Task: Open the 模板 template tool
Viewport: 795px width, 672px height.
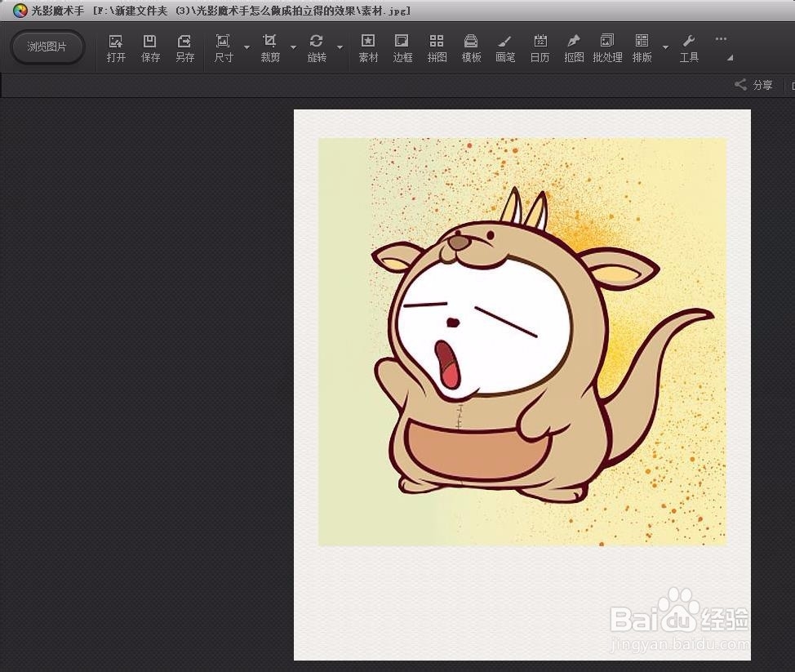Action: (471, 48)
